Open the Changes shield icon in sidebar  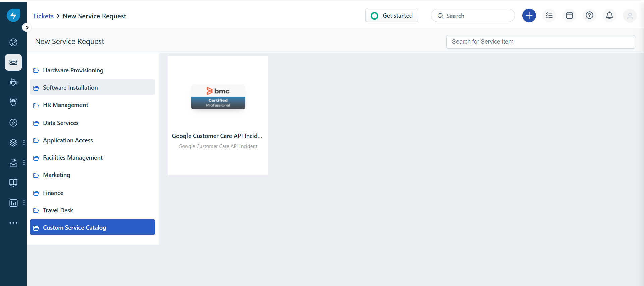[x=13, y=102]
